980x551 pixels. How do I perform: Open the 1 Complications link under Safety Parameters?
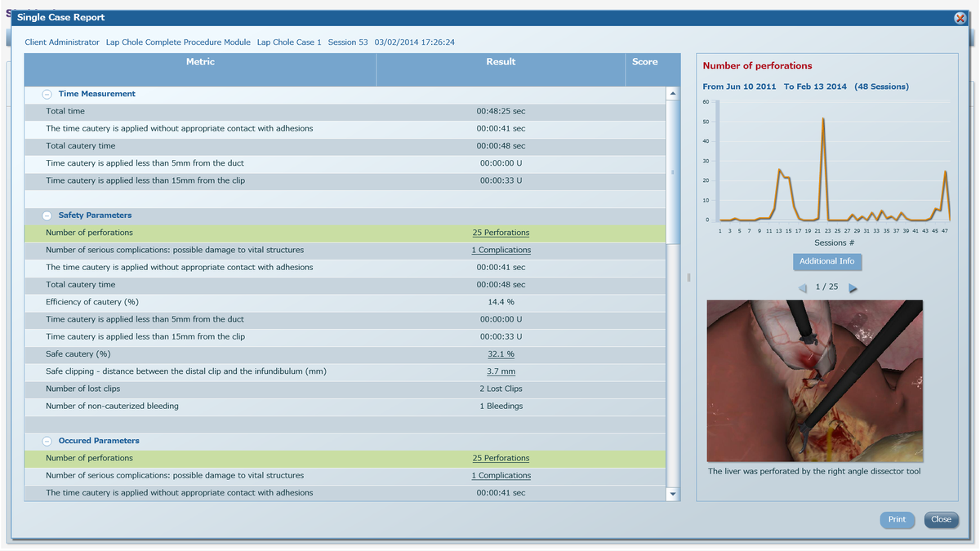point(501,250)
